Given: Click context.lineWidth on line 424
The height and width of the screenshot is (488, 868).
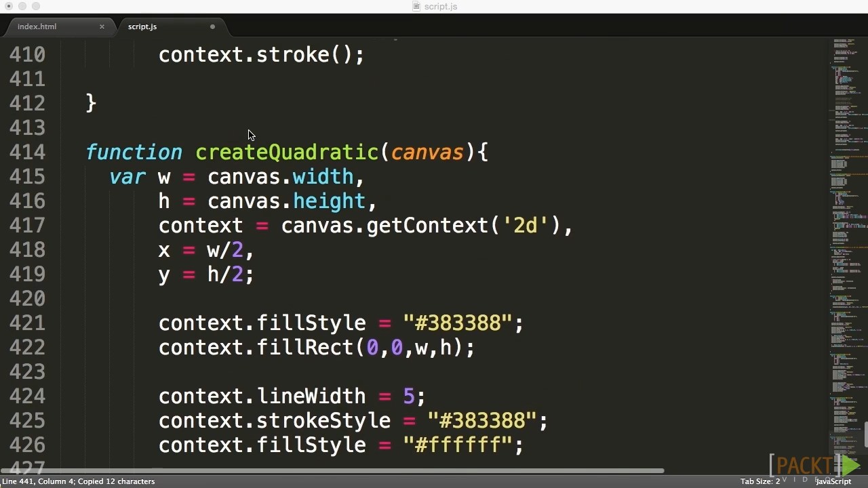Looking at the screenshot, I should [262, 396].
